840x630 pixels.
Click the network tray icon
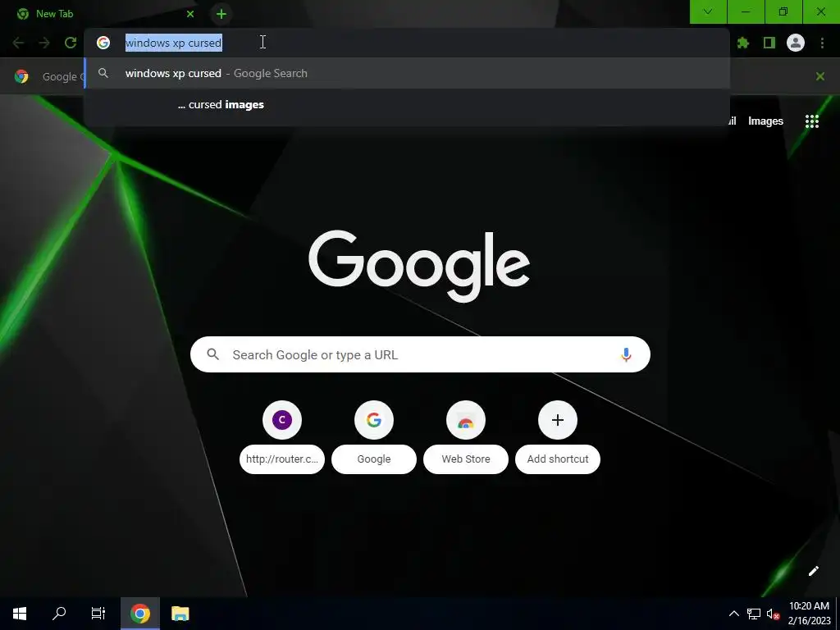coord(754,614)
